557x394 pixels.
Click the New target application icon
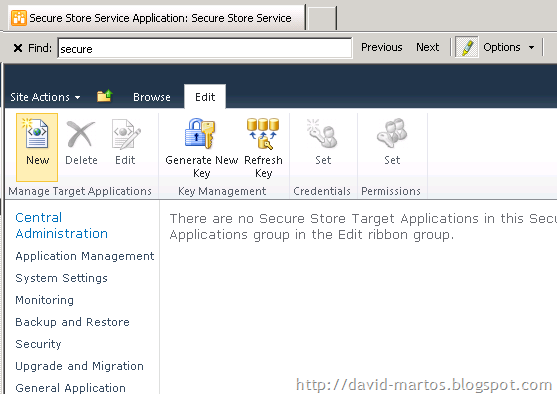(37, 134)
